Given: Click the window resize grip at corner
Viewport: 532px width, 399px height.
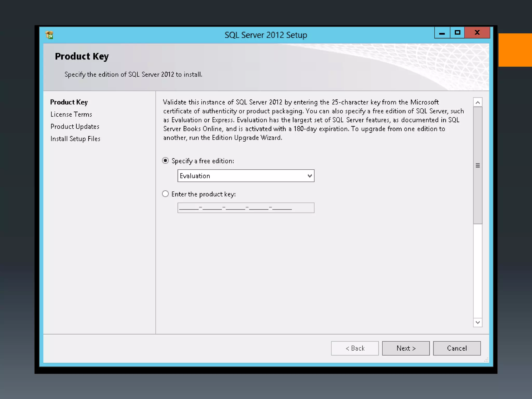Looking at the screenshot, I should pyautogui.click(x=486, y=360).
